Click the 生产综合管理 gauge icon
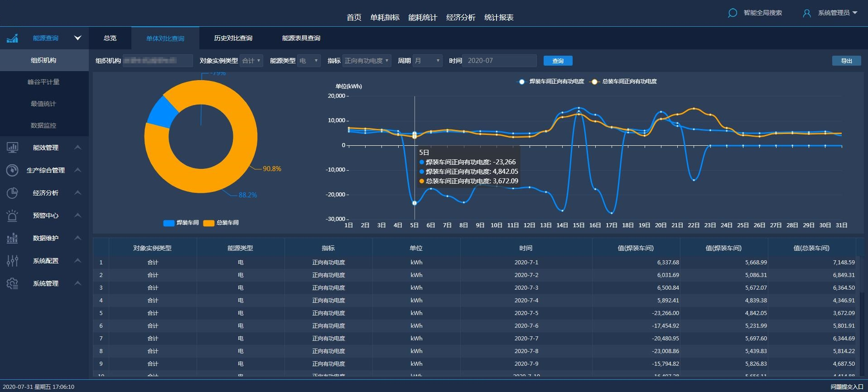The image size is (868, 392). (x=12, y=170)
